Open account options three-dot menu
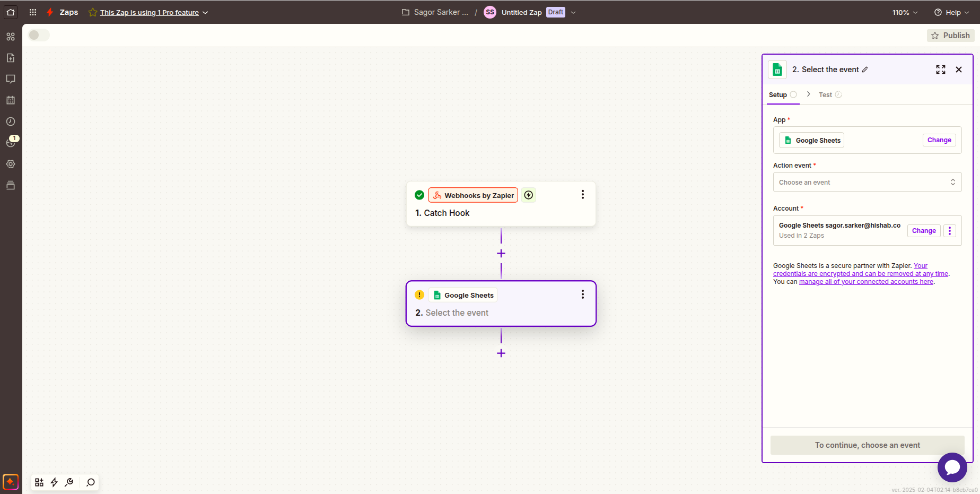The width and height of the screenshot is (980, 494). pos(950,231)
